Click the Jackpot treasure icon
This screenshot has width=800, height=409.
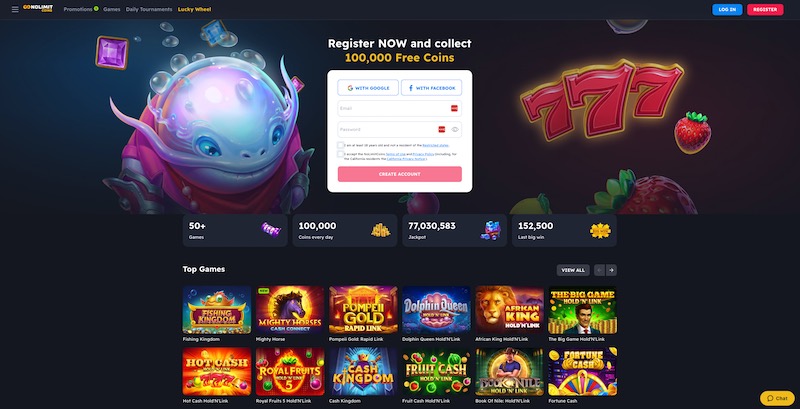tap(490, 231)
